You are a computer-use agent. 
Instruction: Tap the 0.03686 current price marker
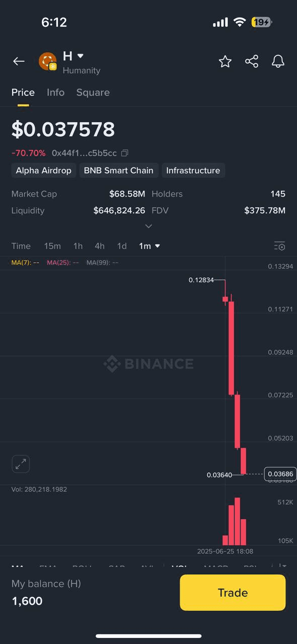280,474
